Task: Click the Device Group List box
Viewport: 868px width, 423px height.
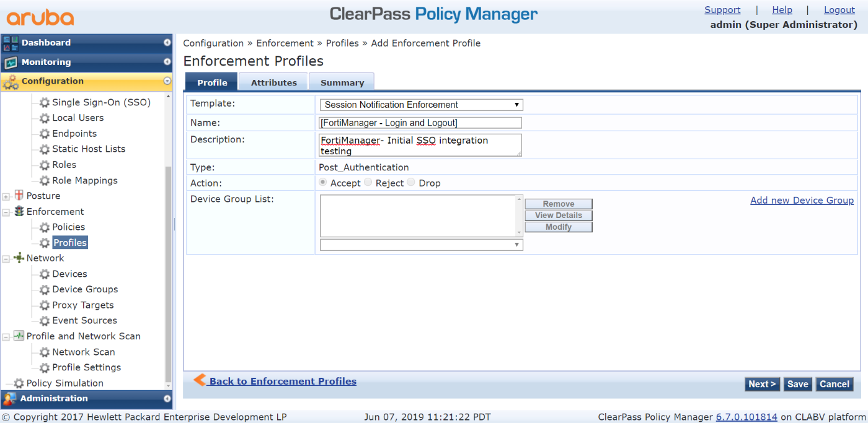Action: click(x=422, y=216)
